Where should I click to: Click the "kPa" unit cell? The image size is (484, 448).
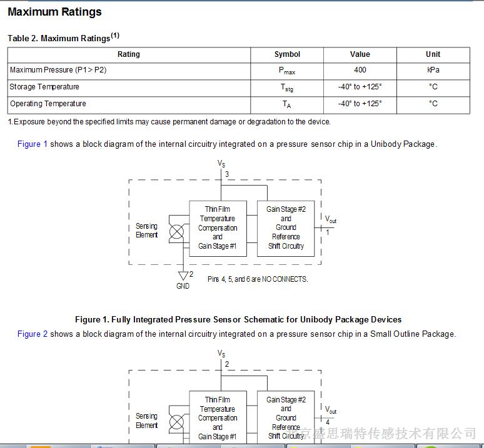pos(433,70)
